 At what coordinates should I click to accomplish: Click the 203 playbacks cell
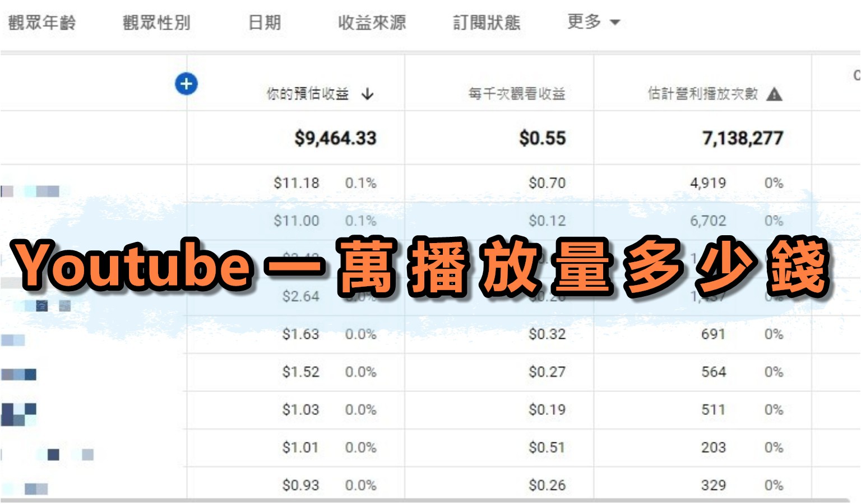tap(714, 447)
